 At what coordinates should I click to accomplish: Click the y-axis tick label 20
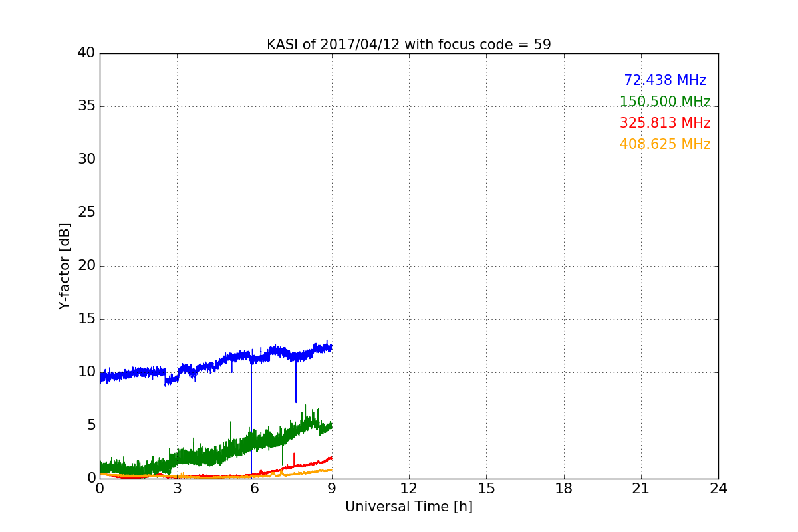[86, 266]
